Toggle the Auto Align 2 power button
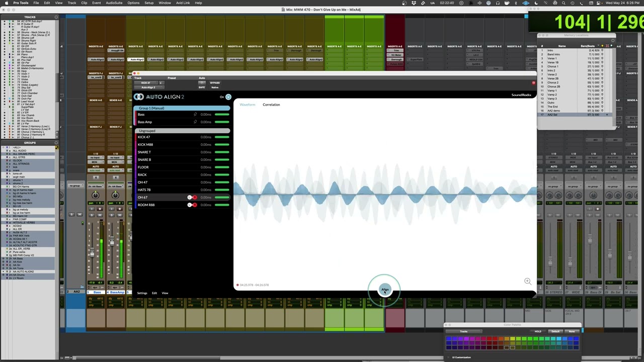This screenshot has width=644, height=362. pos(228,97)
